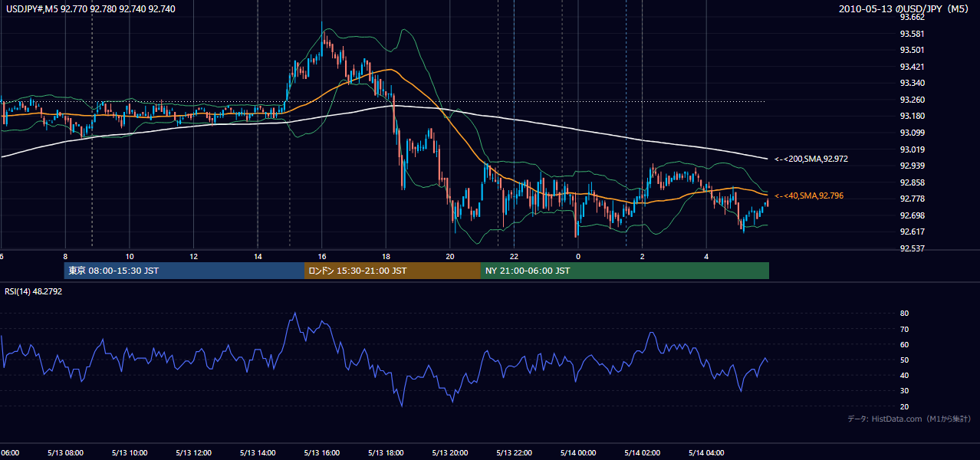980x460 pixels.
Task: Click the 40 SMA 92.796 label
Action: point(809,195)
